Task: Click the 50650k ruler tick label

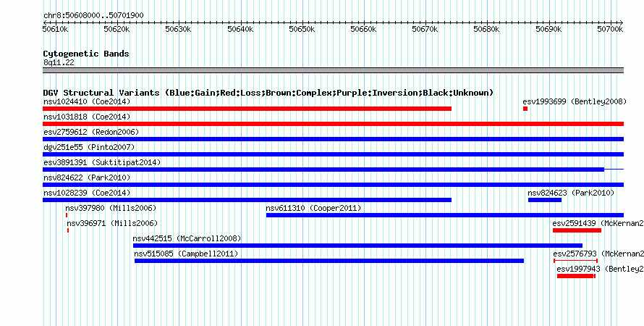Action: (302, 29)
